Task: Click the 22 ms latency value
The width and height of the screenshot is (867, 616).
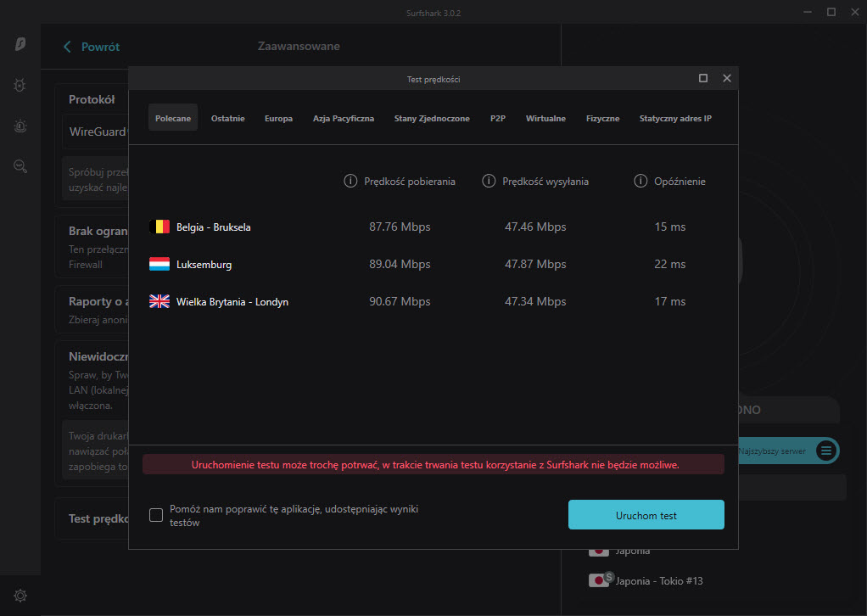Action: pyautogui.click(x=669, y=265)
